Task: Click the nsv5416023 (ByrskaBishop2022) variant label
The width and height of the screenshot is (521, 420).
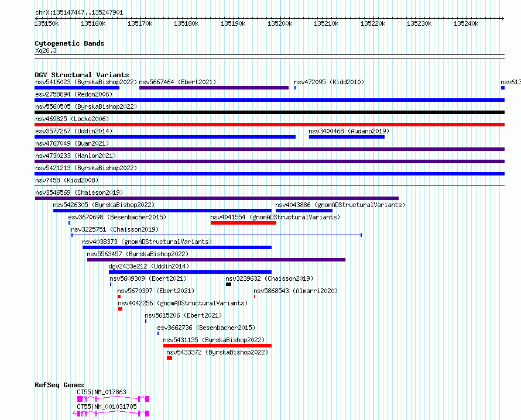Action: [86, 82]
